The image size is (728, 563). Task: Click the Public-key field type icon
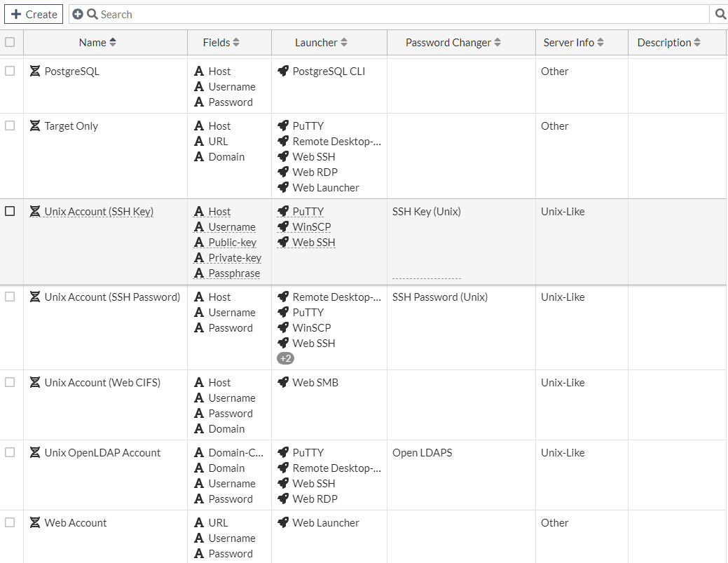click(199, 243)
